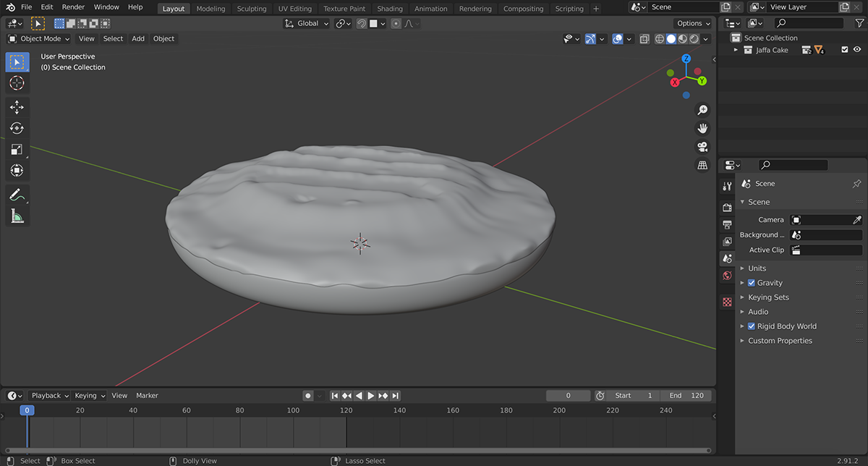Open the Object Mode dropdown

(39, 38)
